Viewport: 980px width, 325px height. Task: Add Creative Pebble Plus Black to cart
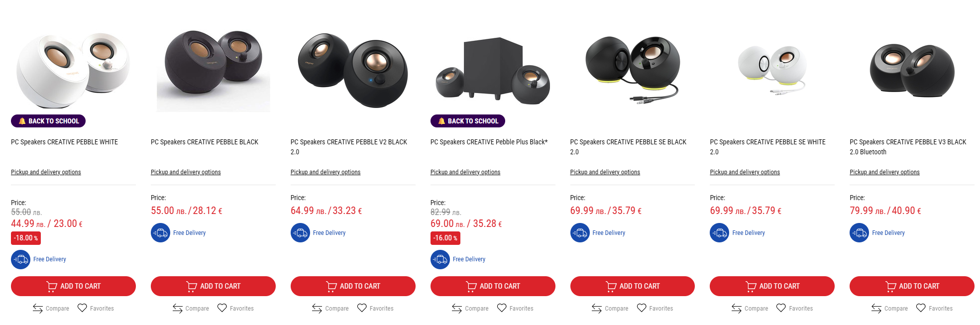pos(493,286)
